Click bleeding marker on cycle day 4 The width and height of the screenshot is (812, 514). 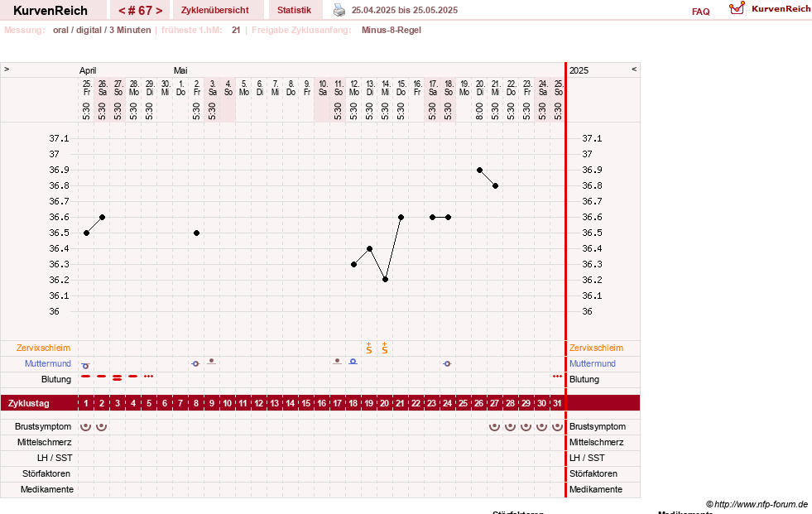coord(133,377)
